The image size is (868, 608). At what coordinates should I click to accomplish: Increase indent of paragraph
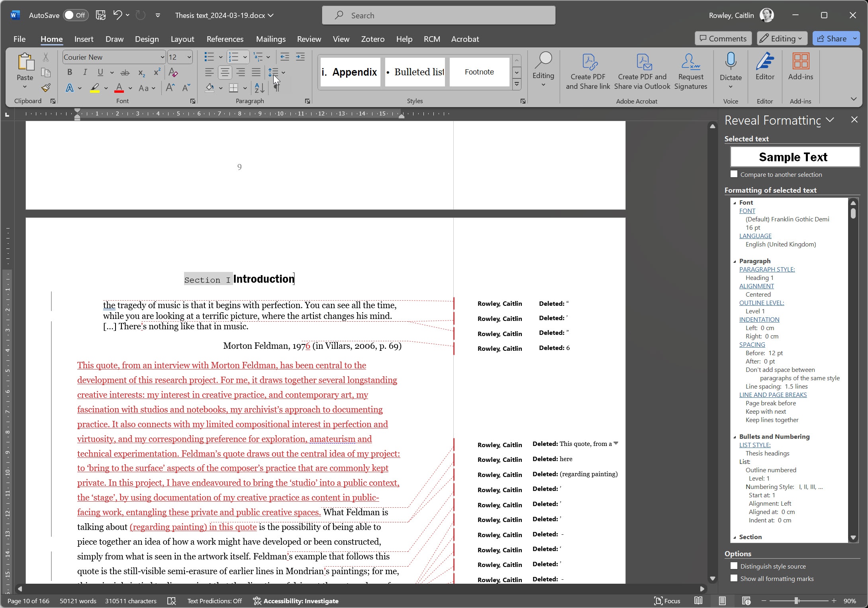pyautogui.click(x=300, y=57)
